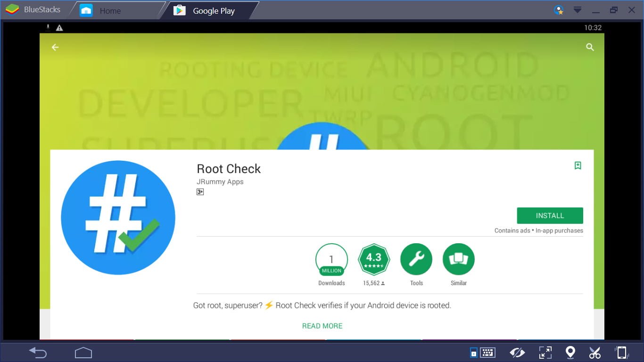Viewport: 644px width, 362px height.
Task: Open the 4.3 ratings badge
Action: point(374,259)
